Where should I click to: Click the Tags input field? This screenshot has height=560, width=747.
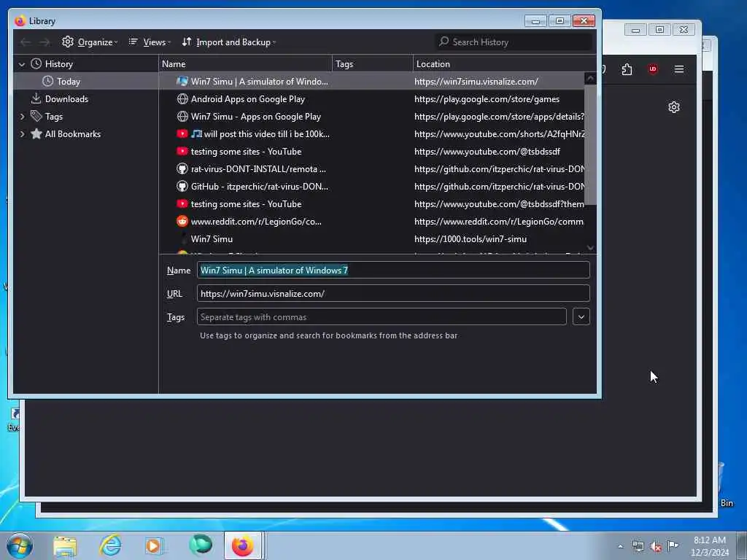pos(382,316)
